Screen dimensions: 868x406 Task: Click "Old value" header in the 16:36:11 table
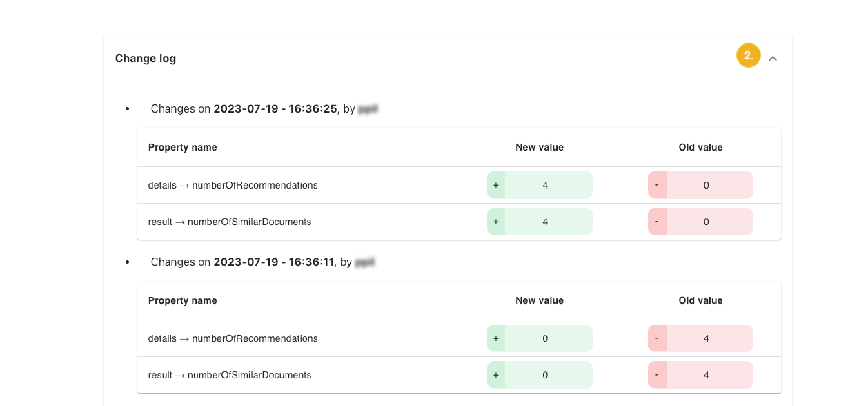[700, 300]
